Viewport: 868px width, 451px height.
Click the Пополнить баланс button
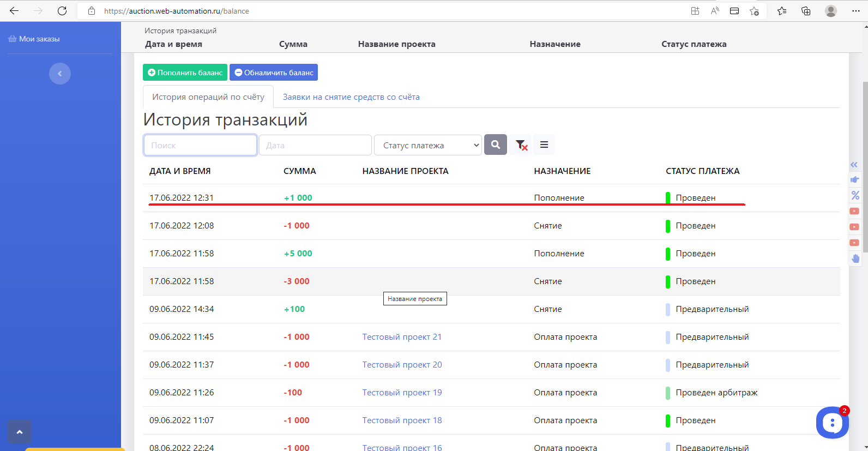(185, 73)
